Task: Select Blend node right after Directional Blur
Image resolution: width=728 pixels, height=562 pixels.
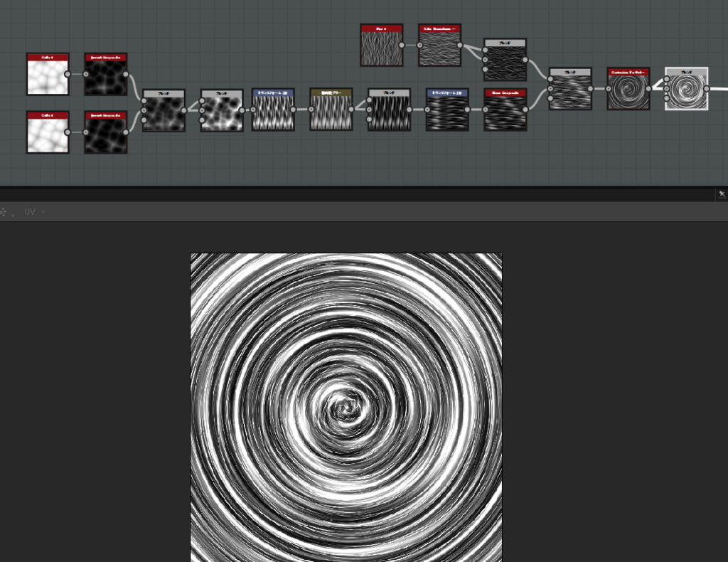Action: (389, 110)
